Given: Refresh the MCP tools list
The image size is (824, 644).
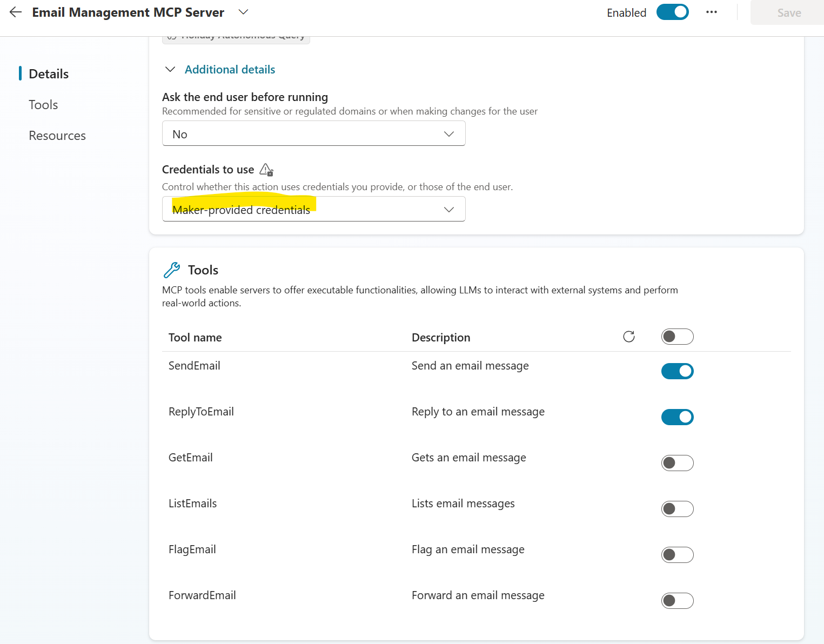Looking at the screenshot, I should [628, 336].
